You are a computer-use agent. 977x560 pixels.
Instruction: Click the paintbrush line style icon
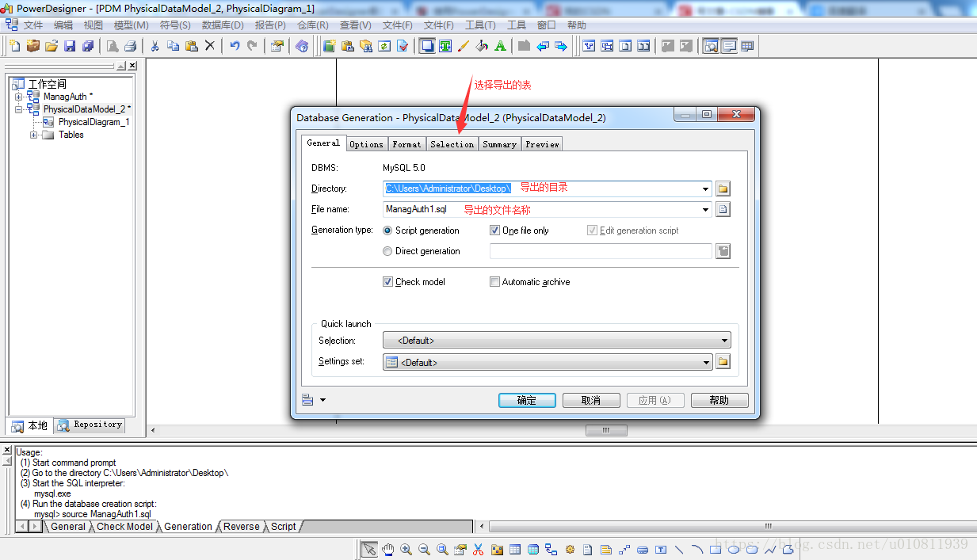coord(464,46)
